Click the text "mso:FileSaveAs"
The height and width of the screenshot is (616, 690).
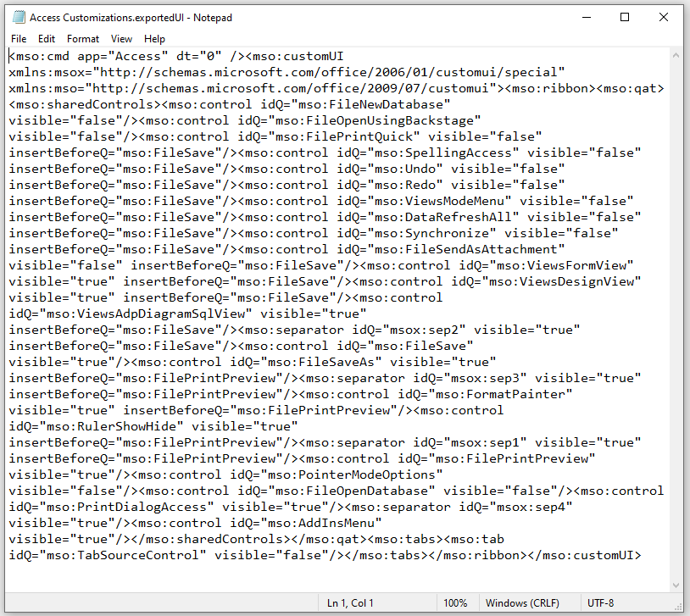pos(320,362)
